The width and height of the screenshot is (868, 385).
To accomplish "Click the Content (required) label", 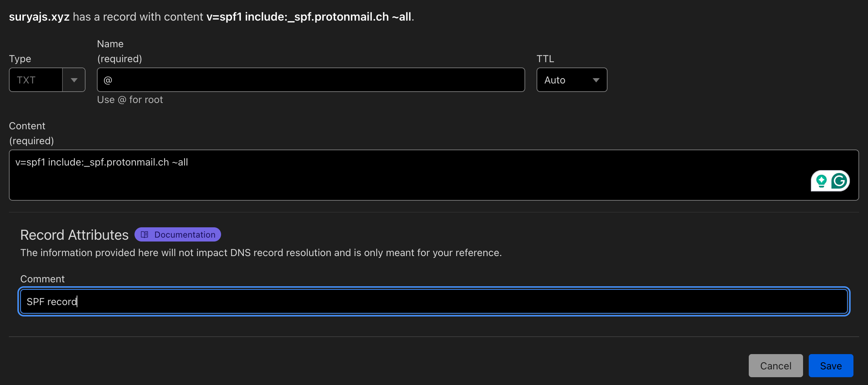I will [x=31, y=133].
